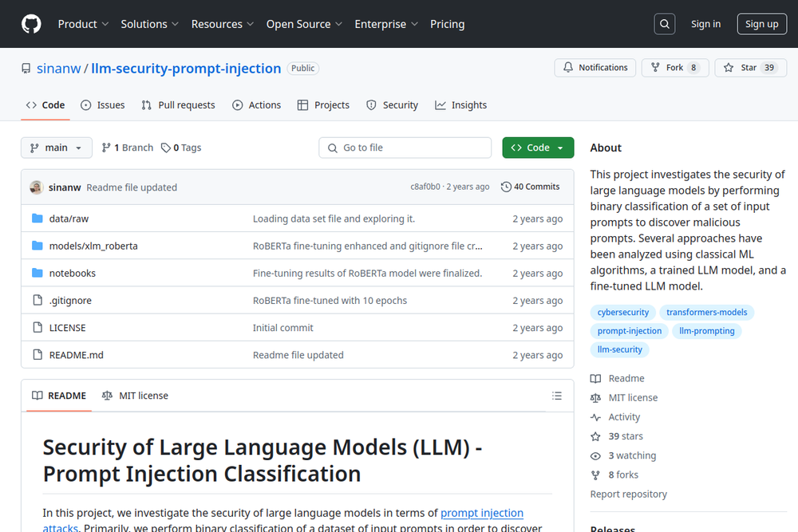The height and width of the screenshot is (532, 798).
Task: Expand the Product menu
Action: 83,24
